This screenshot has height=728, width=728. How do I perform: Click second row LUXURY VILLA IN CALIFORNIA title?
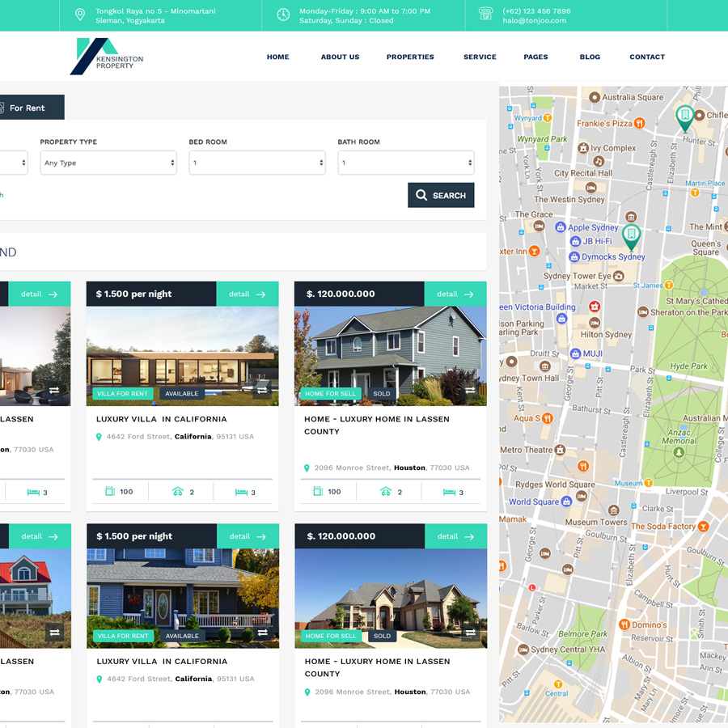coord(162,661)
